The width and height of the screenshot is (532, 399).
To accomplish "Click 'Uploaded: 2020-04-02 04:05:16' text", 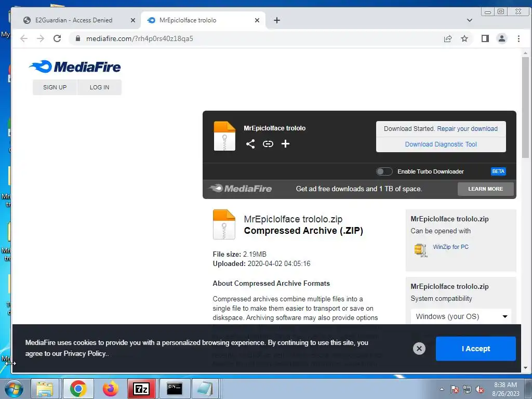I will coord(262,263).
